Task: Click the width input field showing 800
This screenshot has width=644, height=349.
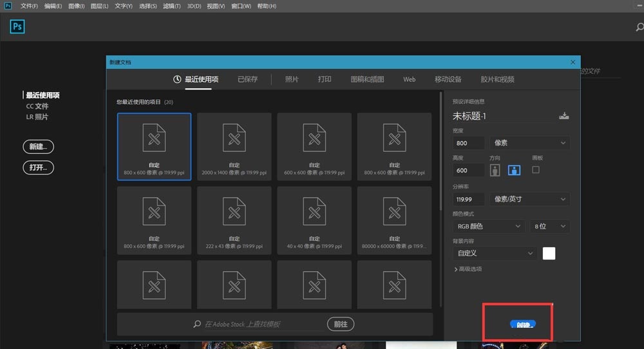Action: click(469, 143)
